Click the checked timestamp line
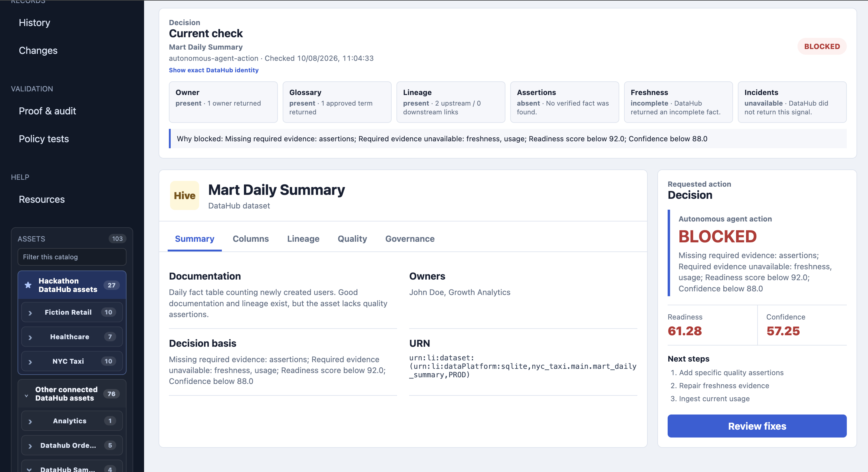 pyautogui.click(x=271, y=58)
